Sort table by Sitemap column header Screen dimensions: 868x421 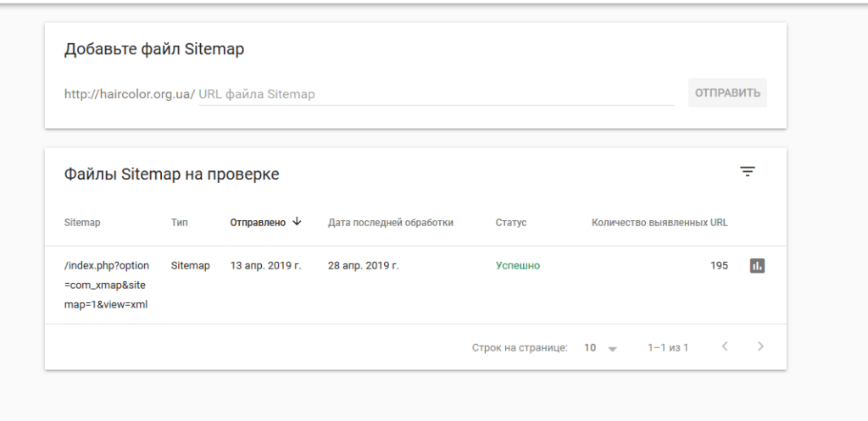tap(82, 223)
